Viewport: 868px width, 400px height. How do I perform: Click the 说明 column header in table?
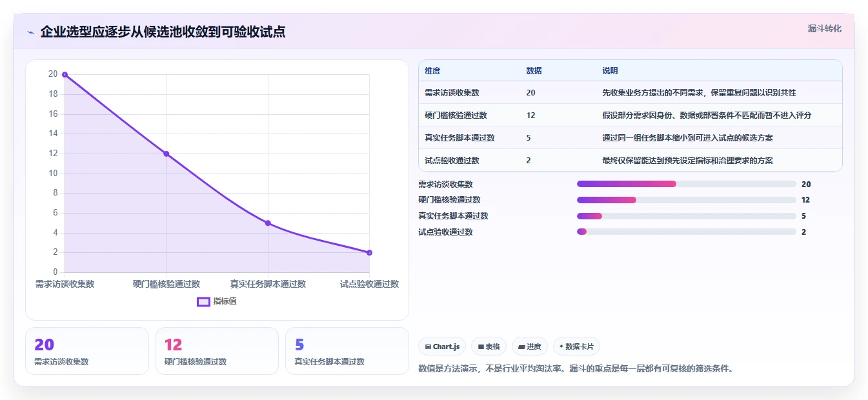click(610, 71)
